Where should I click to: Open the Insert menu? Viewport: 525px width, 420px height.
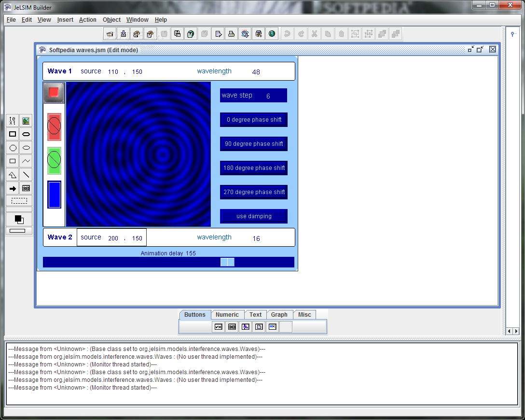pyautogui.click(x=65, y=20)
